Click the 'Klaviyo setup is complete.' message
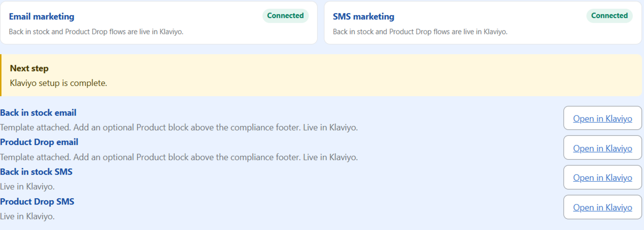The width and height of the screenshot is (644, 230). tap(59, 83)
